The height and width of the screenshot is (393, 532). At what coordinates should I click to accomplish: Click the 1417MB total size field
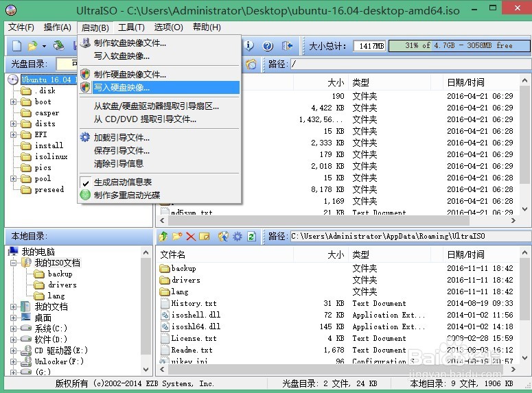(x=369, y=46)
